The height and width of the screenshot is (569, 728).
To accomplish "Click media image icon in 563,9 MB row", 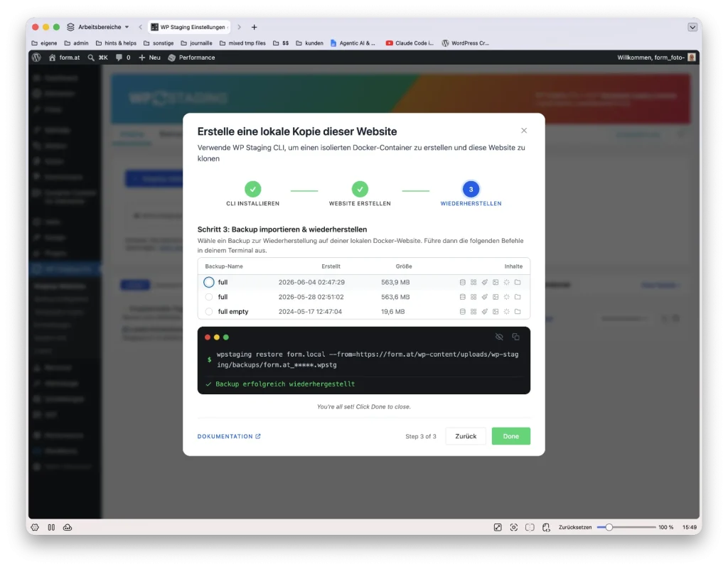I will click(496, 282).
